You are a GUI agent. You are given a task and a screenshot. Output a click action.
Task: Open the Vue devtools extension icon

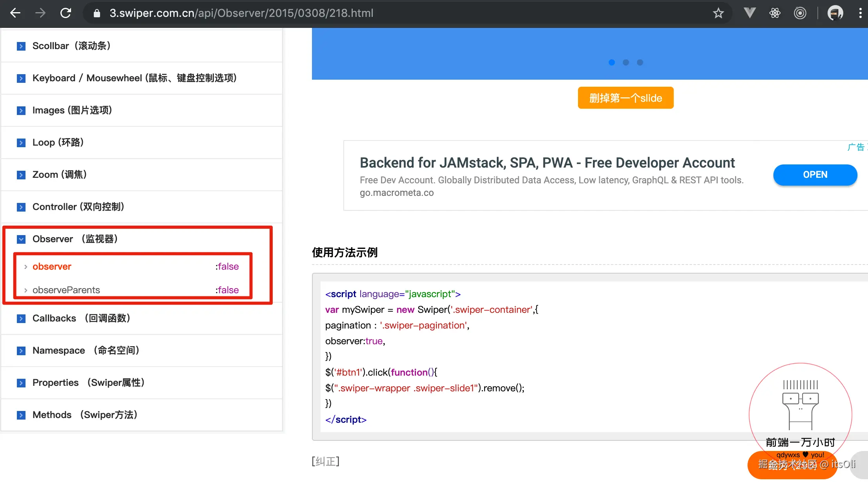pos(749,13)
